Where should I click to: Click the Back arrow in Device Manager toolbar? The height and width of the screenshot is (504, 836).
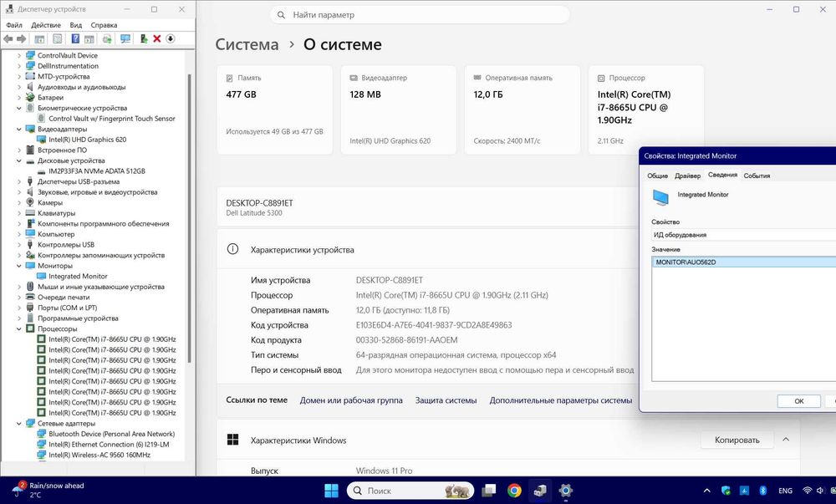coord(8,39)
